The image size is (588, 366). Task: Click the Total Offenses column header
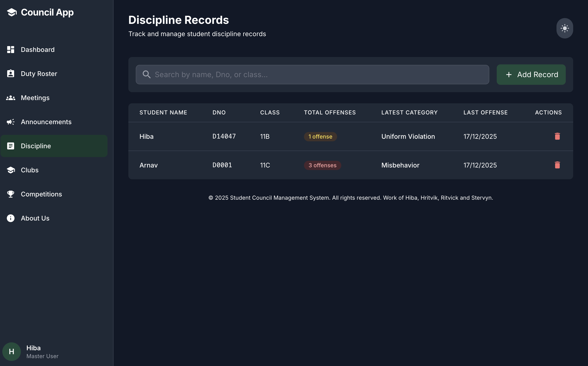pos(330,113)
